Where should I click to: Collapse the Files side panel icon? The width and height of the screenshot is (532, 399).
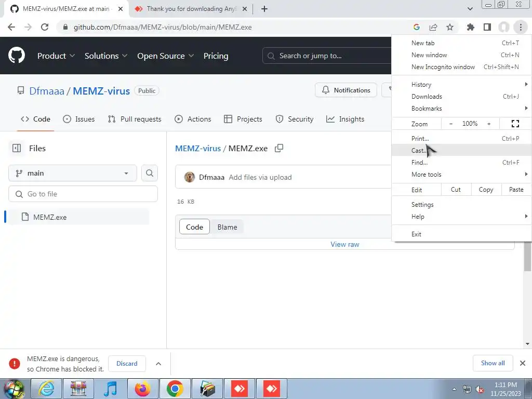(x=16, y=148)
